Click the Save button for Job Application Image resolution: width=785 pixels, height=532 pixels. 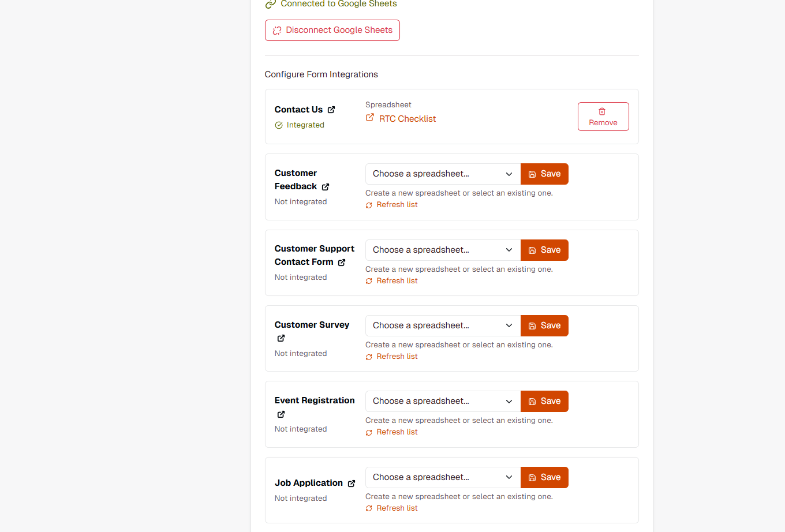pyautogui.click(x=544, y=477)
